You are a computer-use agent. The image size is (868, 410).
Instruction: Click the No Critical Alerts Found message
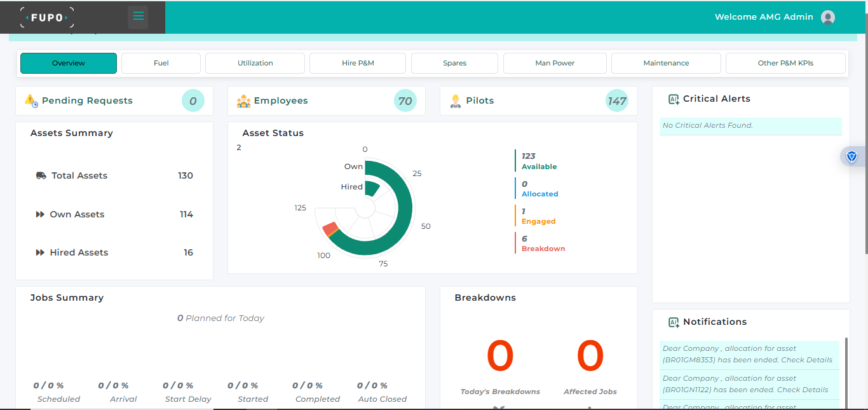(708, 126)
